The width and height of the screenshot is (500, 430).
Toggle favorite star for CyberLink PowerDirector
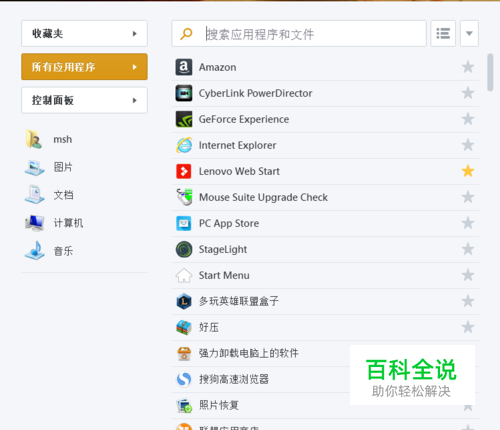pos(468,93)
